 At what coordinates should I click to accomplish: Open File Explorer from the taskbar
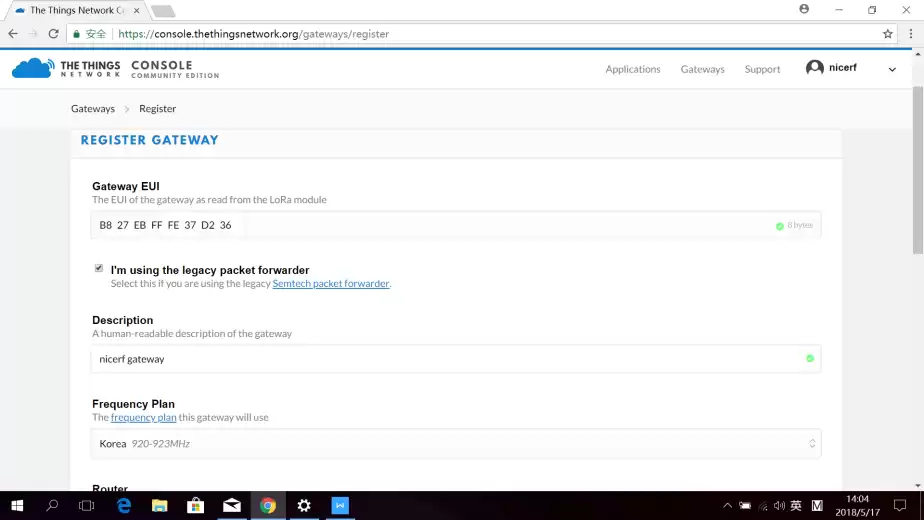tap(159, 506)
